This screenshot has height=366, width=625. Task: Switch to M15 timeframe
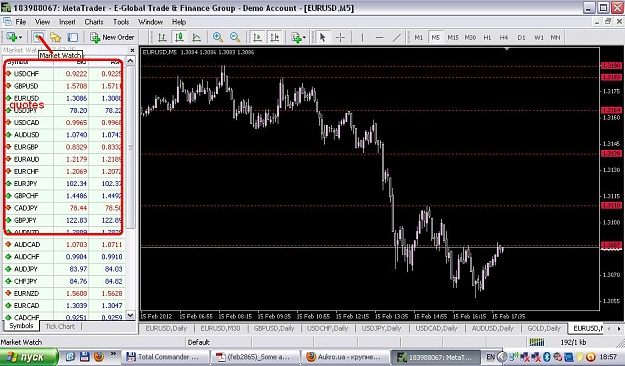coord(453,37)
